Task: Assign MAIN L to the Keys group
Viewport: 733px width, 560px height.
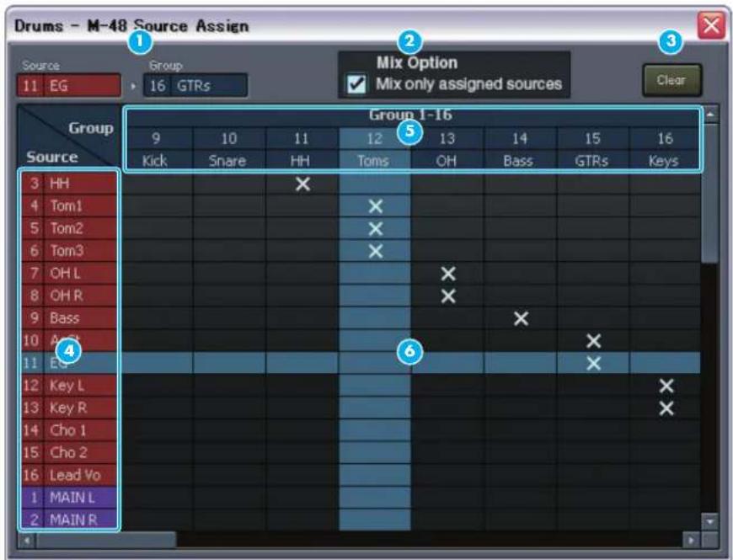Action: pos(666,498)
